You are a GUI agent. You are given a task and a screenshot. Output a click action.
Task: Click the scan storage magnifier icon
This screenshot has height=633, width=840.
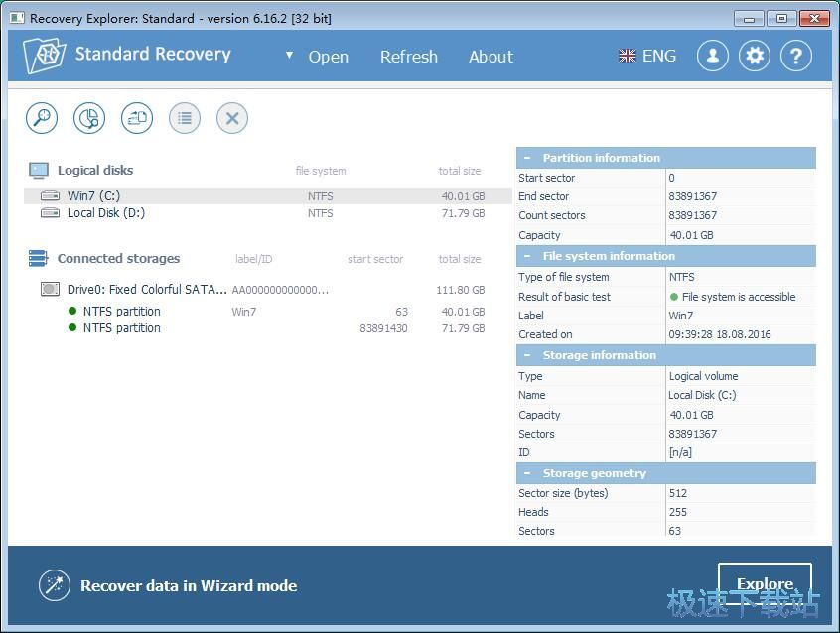click(41, 118)
